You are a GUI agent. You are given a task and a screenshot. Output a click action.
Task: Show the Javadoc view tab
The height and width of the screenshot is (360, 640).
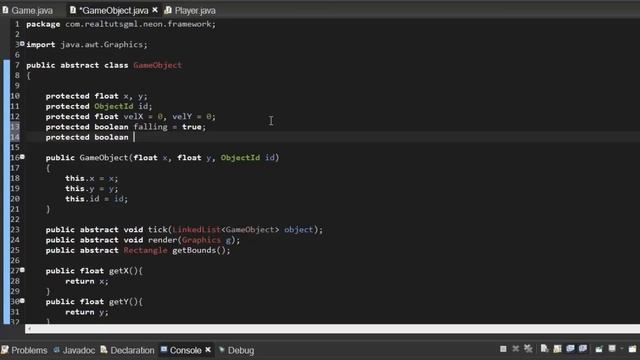pyautogui.click(x=74, y=350)
